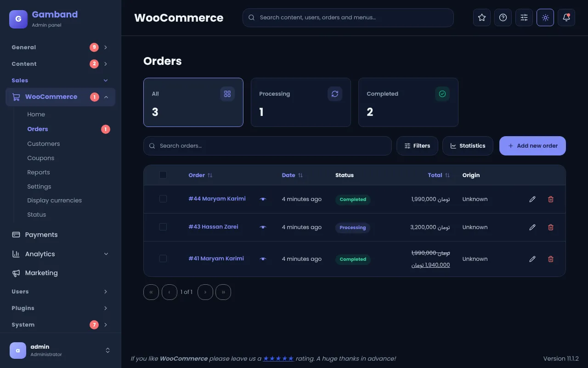Check the select-all orders checkbox
This screenshot has width=588, height=368.
(x=163, y=175)
